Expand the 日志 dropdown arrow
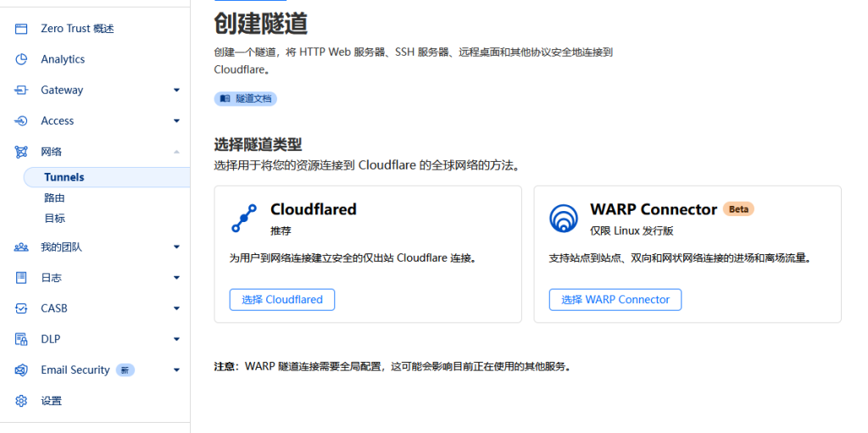The image size is (868, 433). click(x=176, y=277)
